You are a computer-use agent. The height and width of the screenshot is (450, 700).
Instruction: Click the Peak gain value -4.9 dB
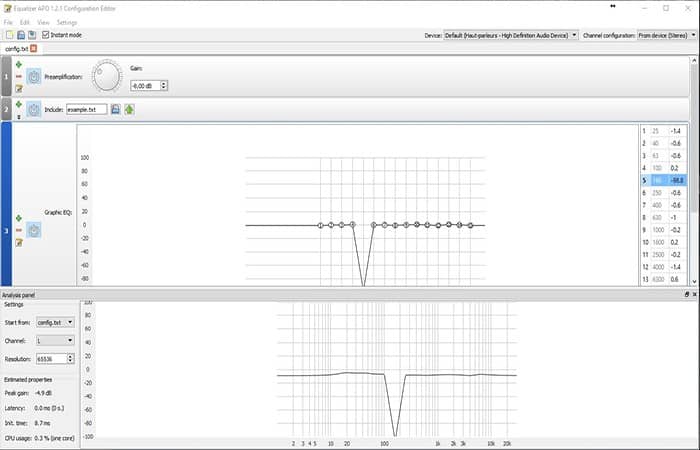coord(43,393)
